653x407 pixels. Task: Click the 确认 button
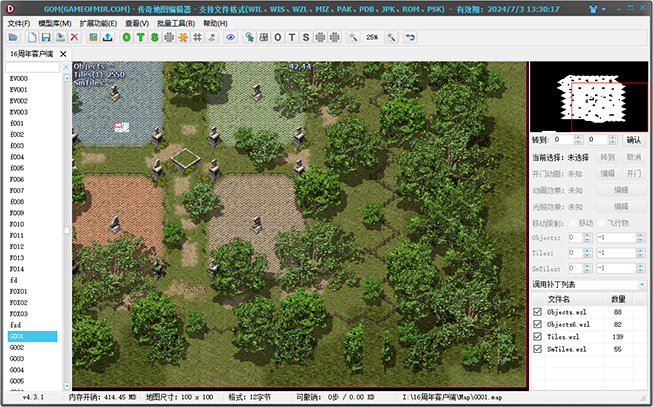coord(634,140)
